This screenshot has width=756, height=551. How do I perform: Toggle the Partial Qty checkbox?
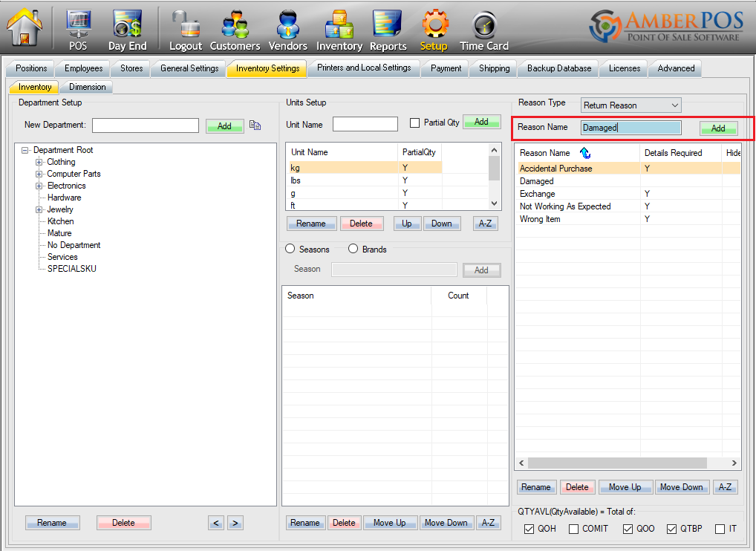[x=414, y=123]
